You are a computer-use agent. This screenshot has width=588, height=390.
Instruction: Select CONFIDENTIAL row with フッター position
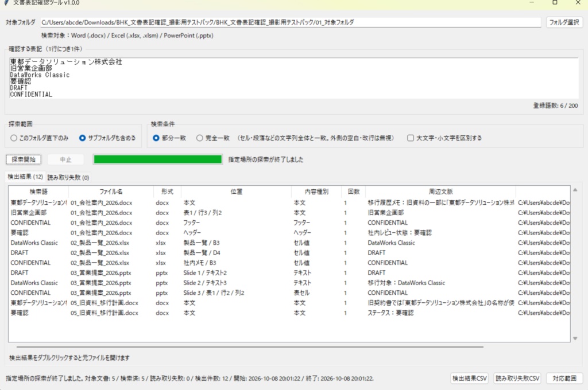(x=289, y=223)
